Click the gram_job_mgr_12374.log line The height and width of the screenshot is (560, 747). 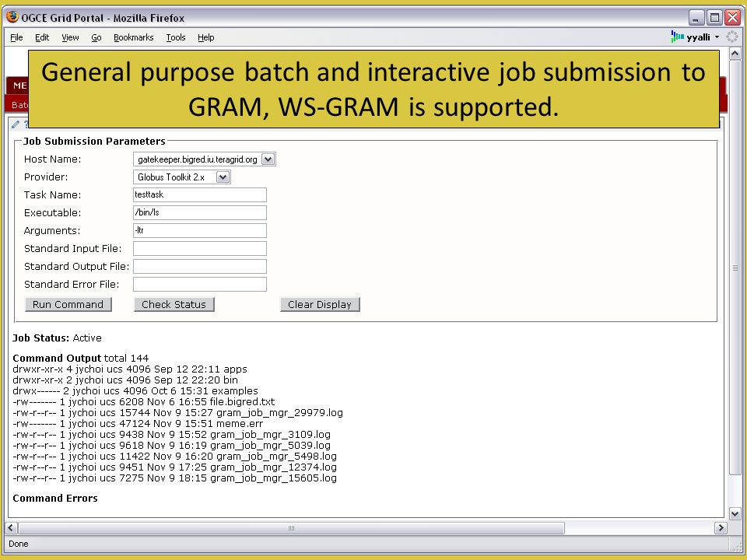pos(175,467)
